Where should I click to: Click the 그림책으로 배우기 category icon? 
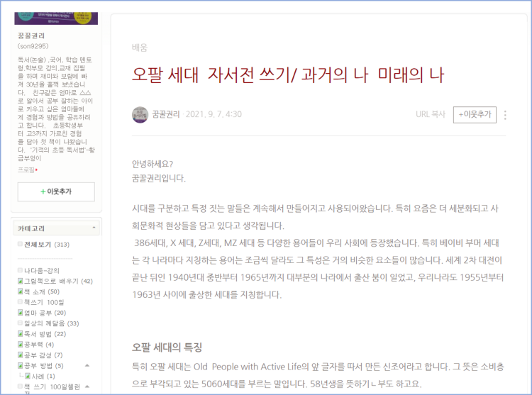coord(21,281)
